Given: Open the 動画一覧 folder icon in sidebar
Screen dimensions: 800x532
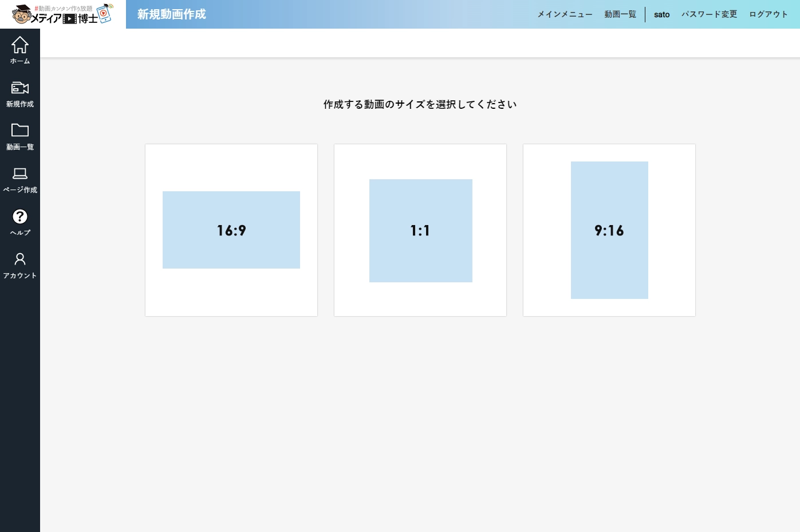Looking at the screenshot, I should [x=20, y=131].
